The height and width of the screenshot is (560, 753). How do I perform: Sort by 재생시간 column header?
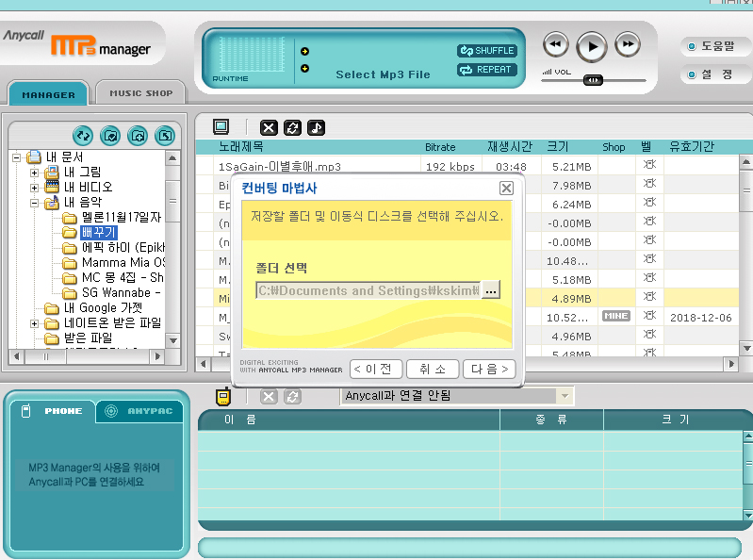510,146
